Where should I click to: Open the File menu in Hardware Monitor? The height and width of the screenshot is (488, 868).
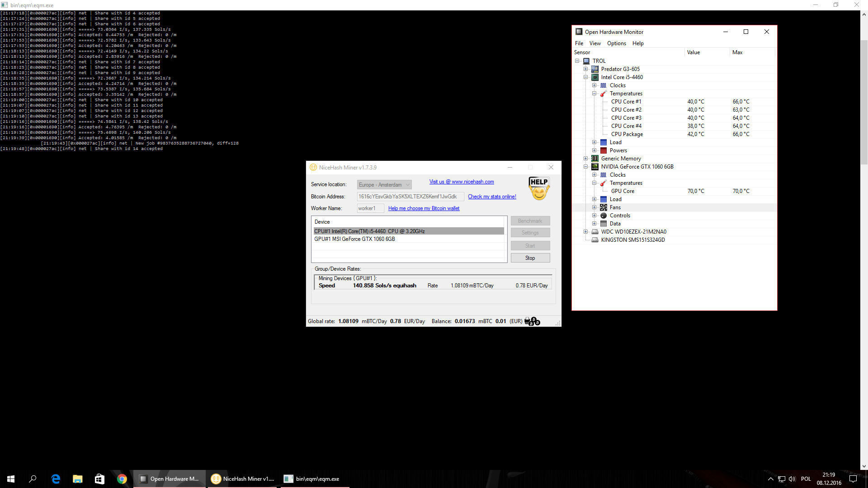579,43
